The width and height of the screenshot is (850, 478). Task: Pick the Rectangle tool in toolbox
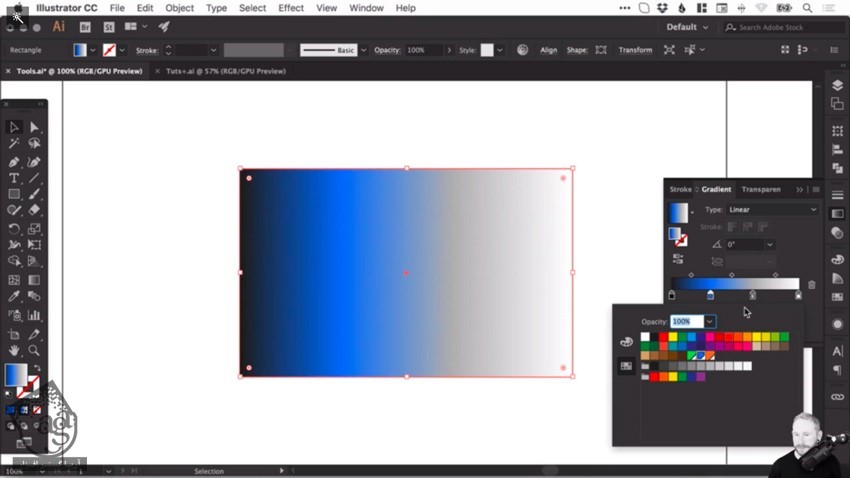14,194
